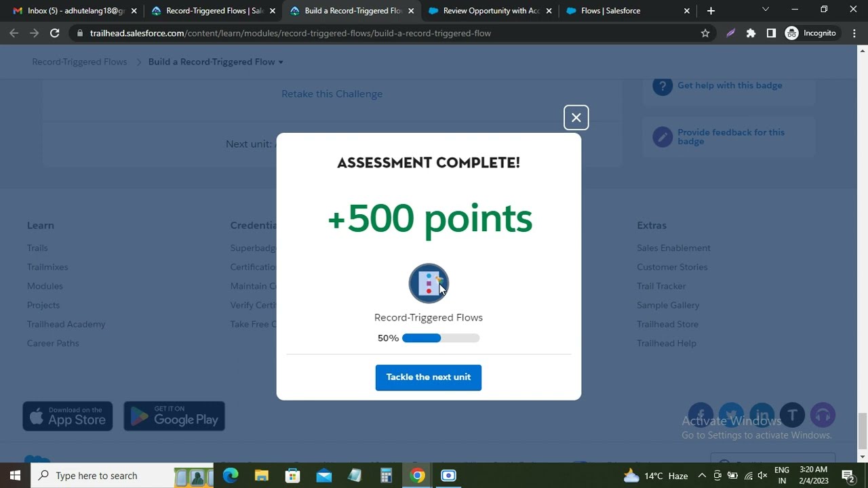This screenshot has height=488, width=868.
Task: Open the screen recorder taskbar icon
Action: (448, 475)
